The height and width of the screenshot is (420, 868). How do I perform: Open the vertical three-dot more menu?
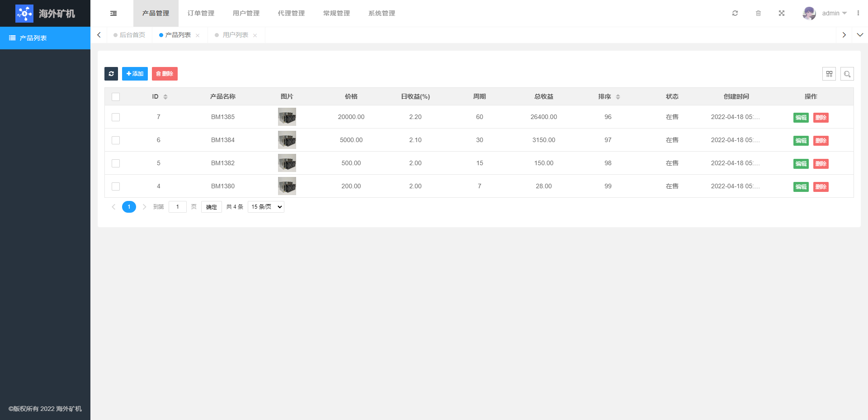[x=858, y=13]
